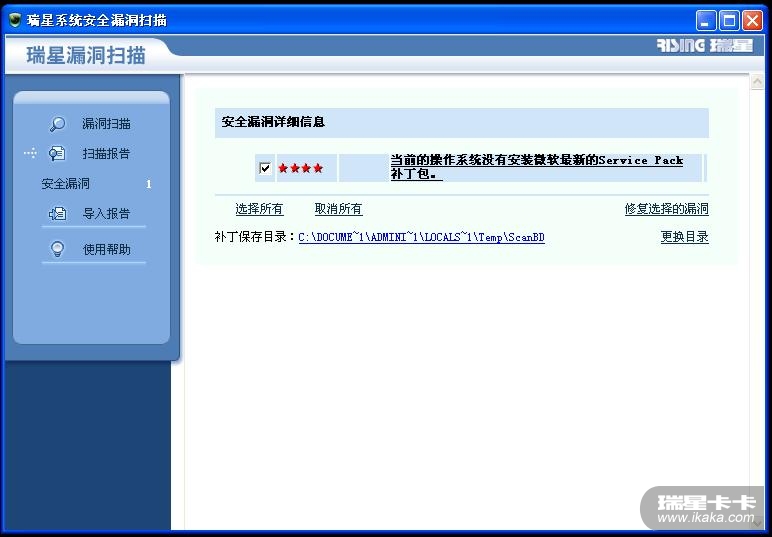The width and height of the screenshot is (772, 537).
Task: Click the scrollbar down arrow
Action: pos(757,523)
